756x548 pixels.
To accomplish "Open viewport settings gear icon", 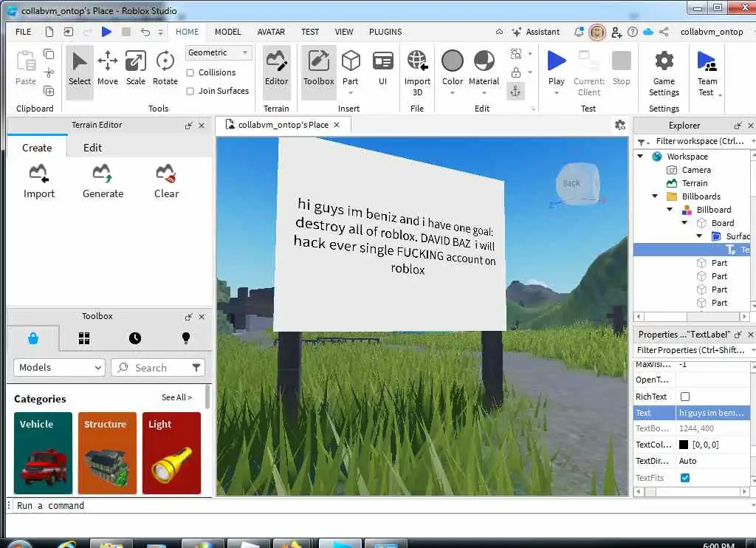I will (620, 125).
